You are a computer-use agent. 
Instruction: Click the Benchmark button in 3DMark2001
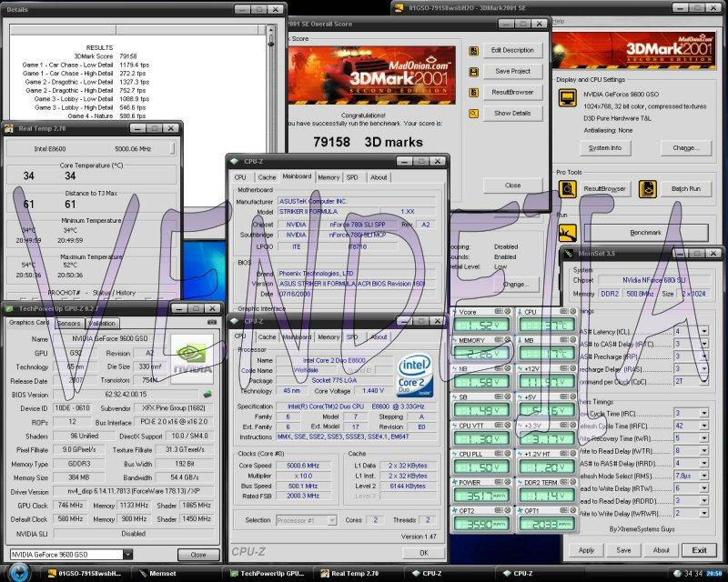pyautogui.click(x=645, y=233)
